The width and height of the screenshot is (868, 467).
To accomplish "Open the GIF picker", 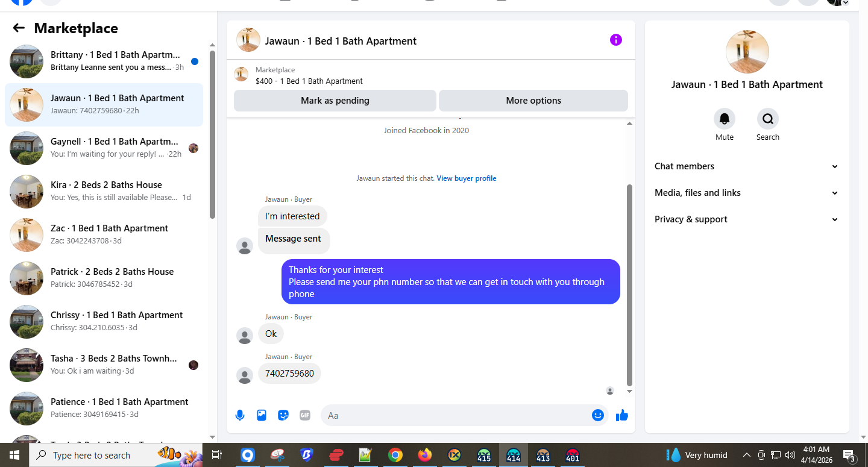I will coord(305,415).
